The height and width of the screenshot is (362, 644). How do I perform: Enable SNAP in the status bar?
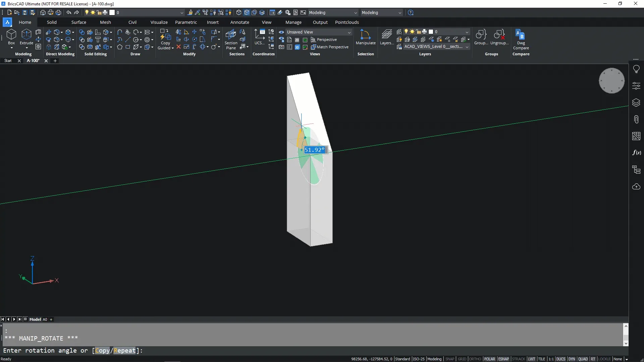point(449,359)
